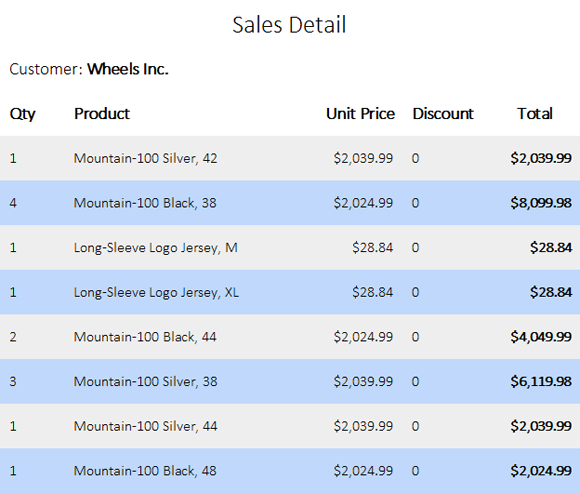Click the Qty column header

pos(23,114)
